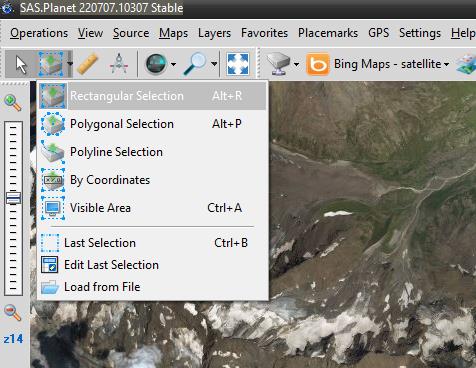
Task: Open the selection tool dropdown arrow
Action: click(x=70, y=64)
